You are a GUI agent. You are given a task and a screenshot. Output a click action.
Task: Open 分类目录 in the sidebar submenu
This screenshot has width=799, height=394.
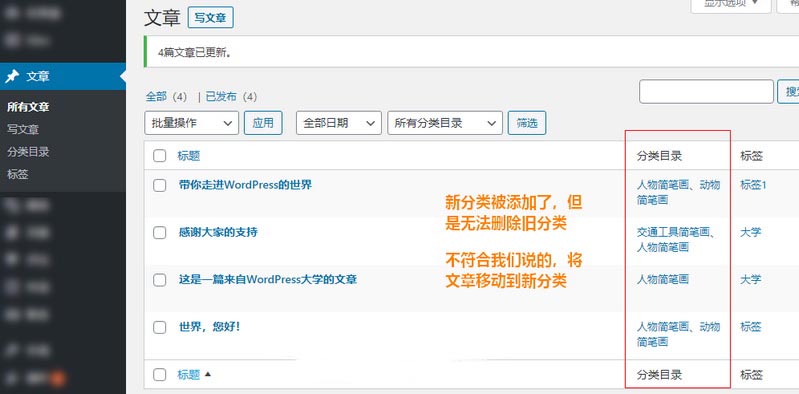[28, 152]
